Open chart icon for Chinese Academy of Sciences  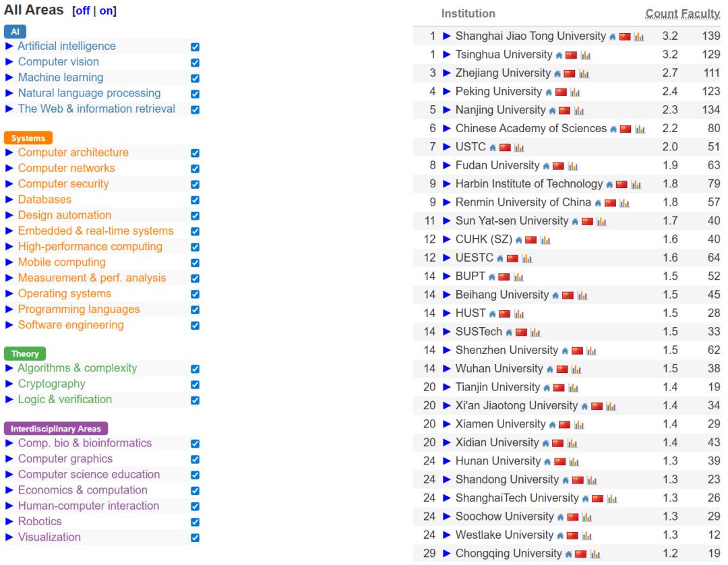point(640,129)
